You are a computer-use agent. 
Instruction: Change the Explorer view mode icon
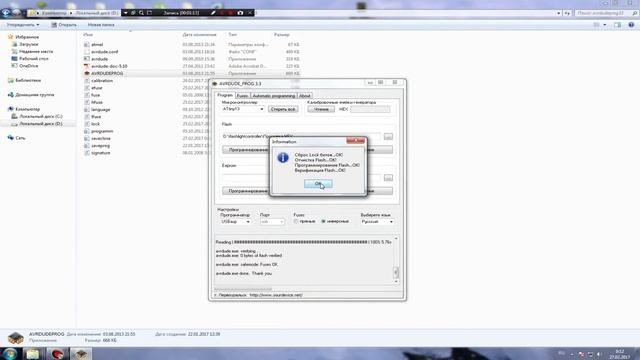[597, 25]
